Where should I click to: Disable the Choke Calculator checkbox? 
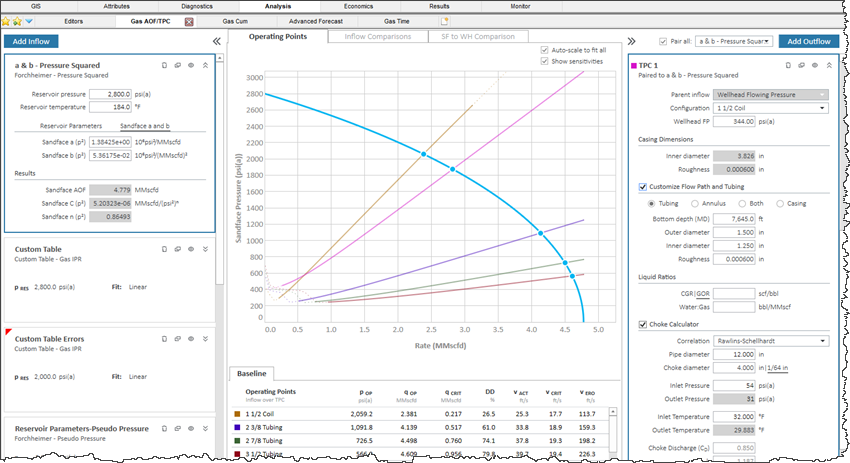click(642, 324)
